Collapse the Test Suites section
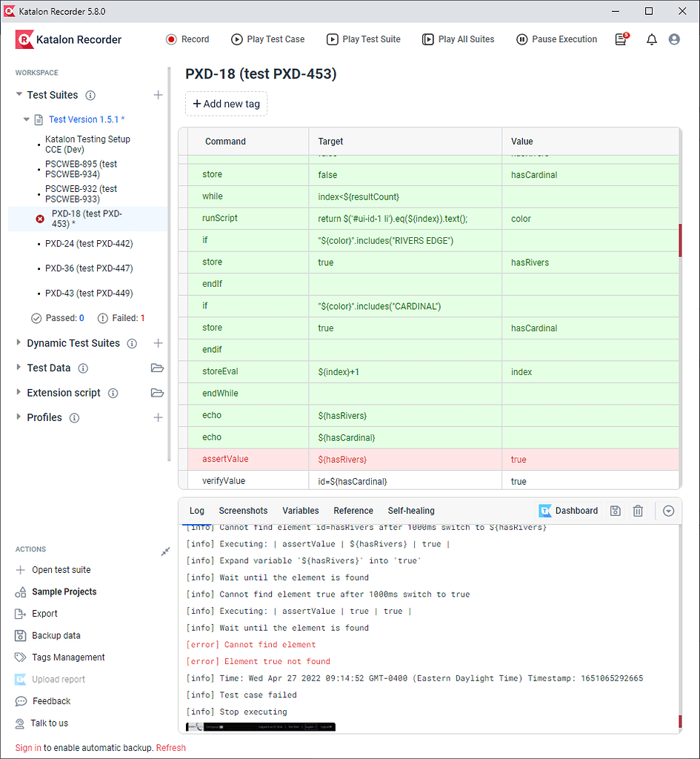This screenshot has width=700, height=759. [19, 94]
